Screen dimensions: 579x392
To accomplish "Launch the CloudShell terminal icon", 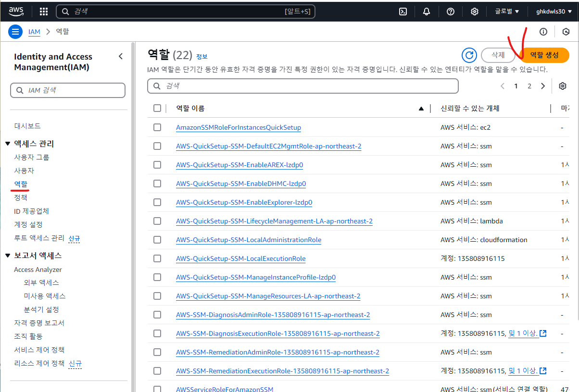I will [x=403, y=12].
